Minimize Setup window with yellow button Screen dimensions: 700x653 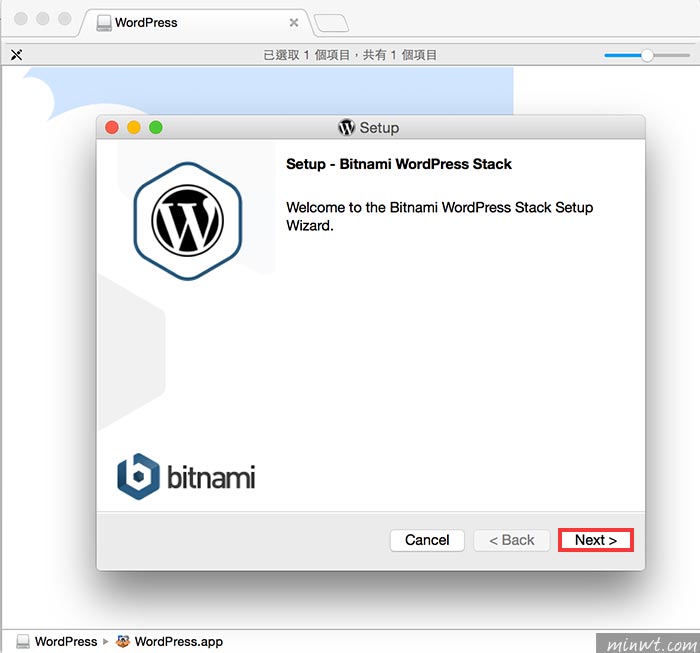[x=134, y=128]
